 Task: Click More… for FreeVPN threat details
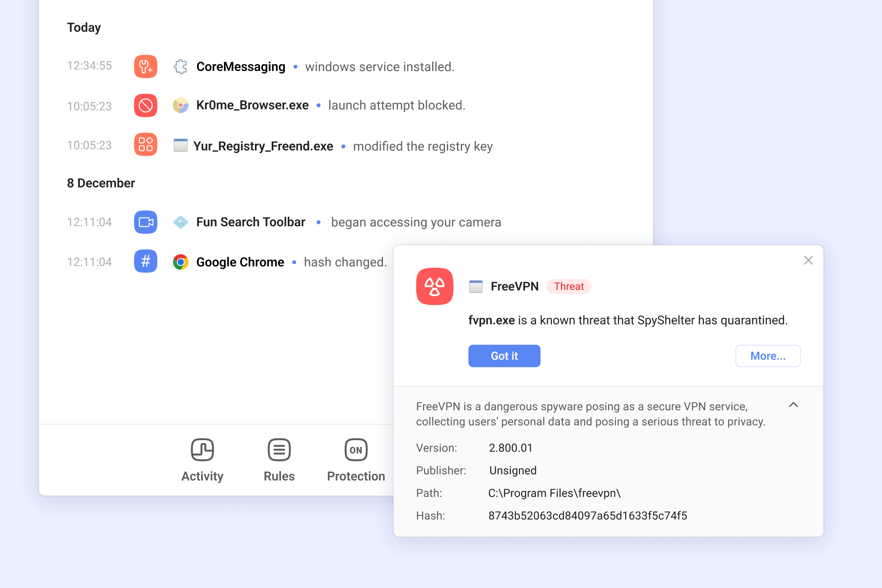pos(769,356)
